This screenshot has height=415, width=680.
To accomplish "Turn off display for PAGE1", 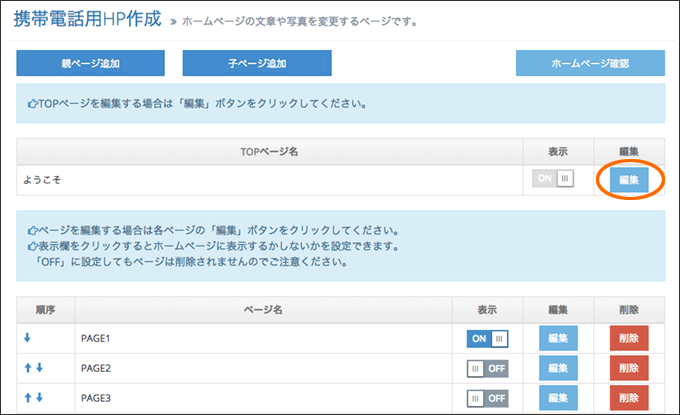I will pyautogui.click(x=487, y=339).
